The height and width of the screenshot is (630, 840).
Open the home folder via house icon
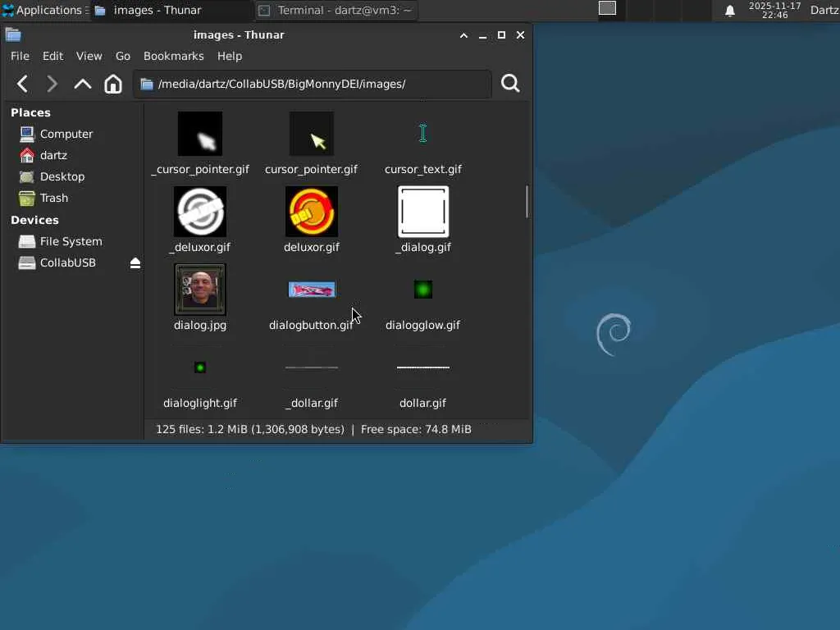click(113, 84)
